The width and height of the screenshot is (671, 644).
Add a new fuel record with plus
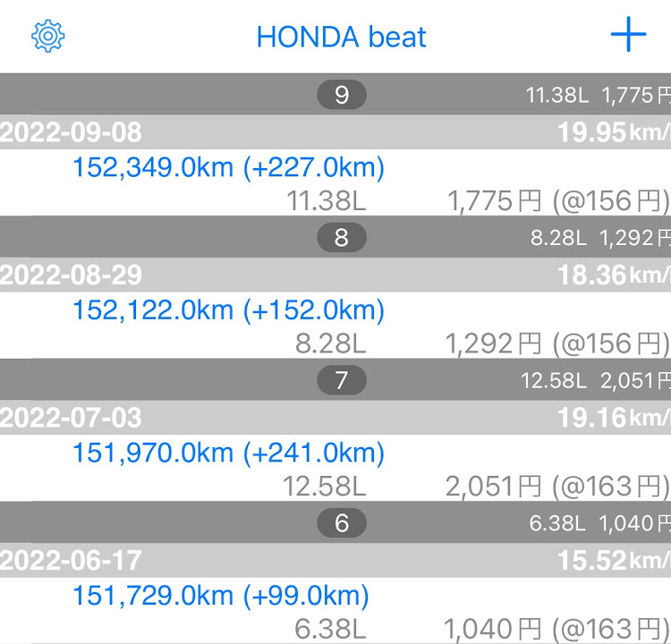click(x=628, y=34)
